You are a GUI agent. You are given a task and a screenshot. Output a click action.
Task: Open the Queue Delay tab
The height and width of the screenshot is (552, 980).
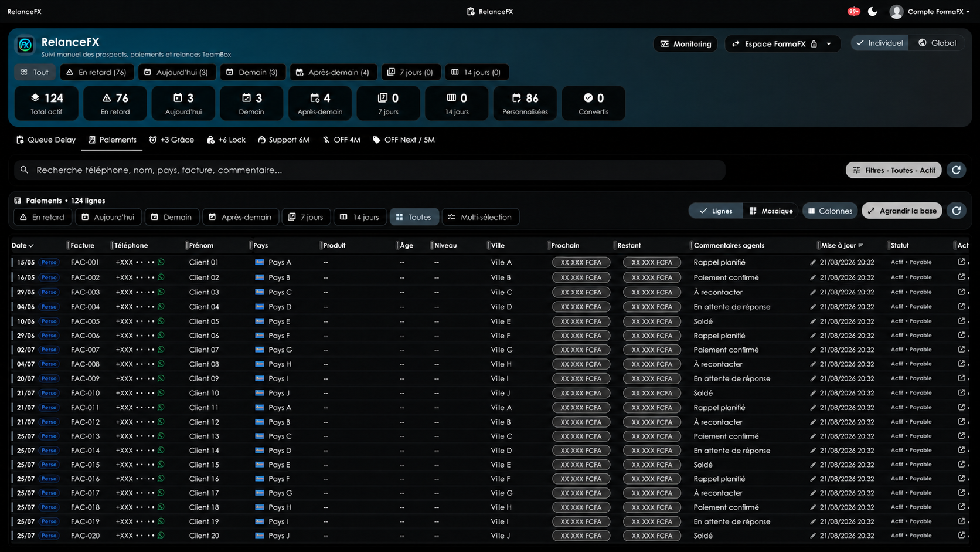click(x=46, y=140)
